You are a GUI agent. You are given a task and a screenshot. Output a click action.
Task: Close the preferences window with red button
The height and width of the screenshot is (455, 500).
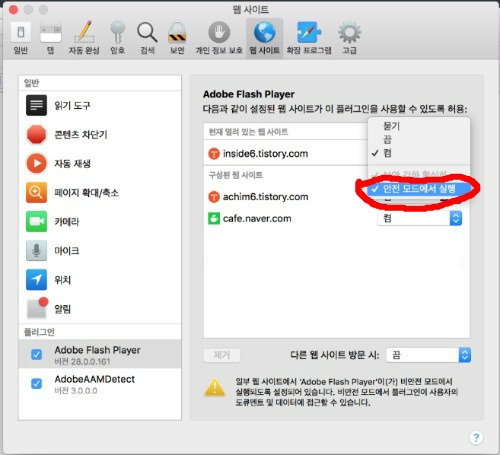[x=13, y=10]
